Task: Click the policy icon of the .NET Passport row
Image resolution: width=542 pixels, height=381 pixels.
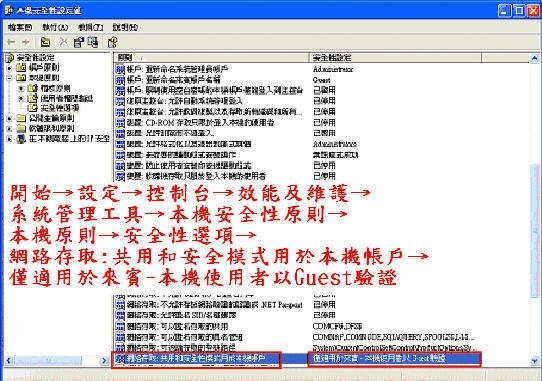Action: coord(120,305)
